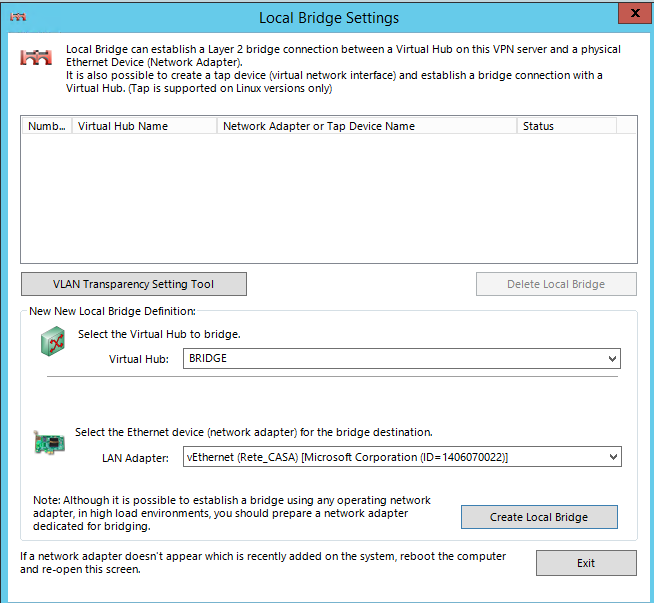The width and height of the screenshot is (654, 603).
Task: Click the vEthernet (Rete_CASA) adapter combo box
Action: coord(402,457)
